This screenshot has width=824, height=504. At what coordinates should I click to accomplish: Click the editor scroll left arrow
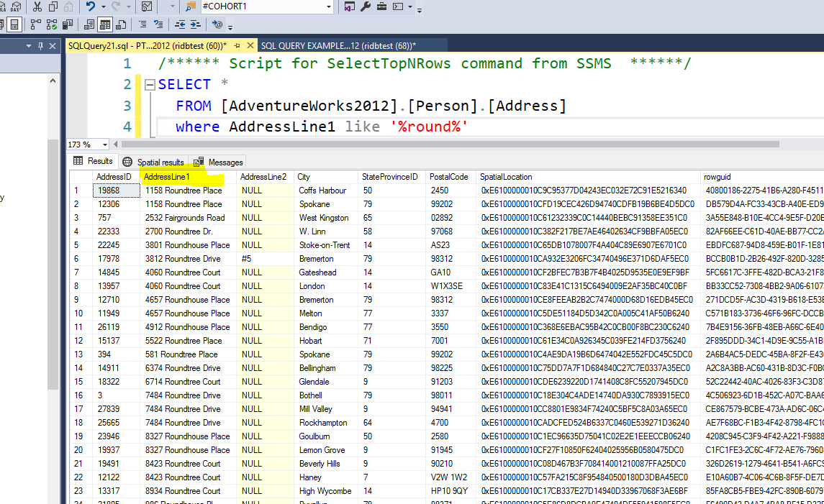point(116,145)
